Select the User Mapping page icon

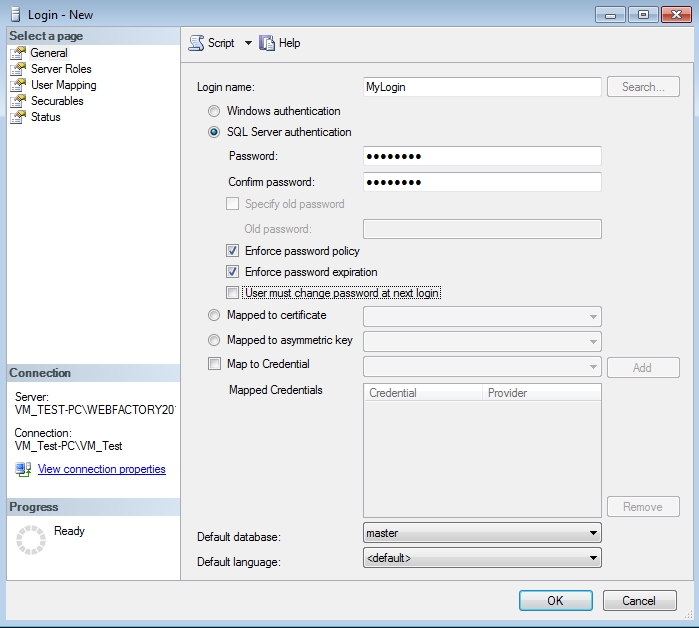(17, 85)
